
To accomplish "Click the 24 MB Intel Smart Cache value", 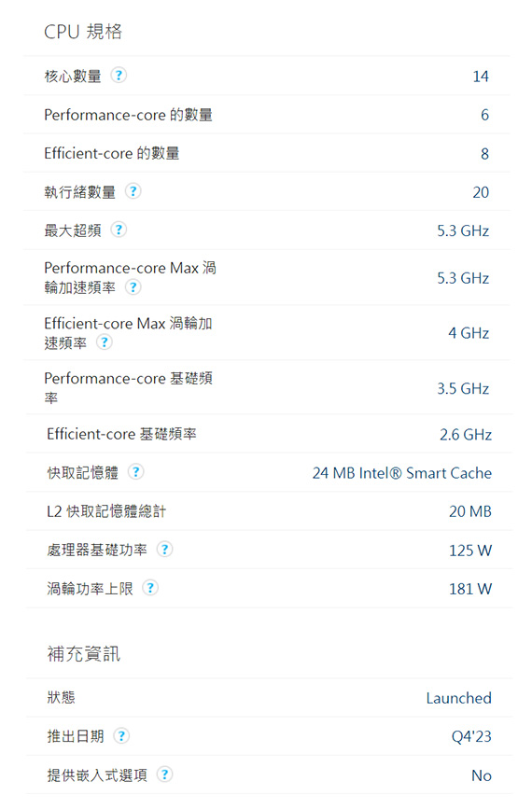I will (x=402, y=473).
